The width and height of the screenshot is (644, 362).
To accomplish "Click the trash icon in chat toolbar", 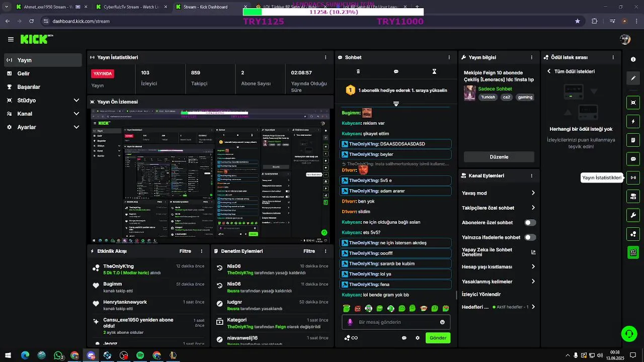I will (x=358, y=71).
